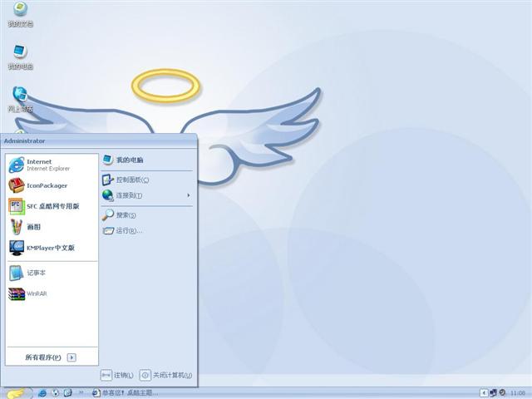Open SFC 桌酷网专用版 in the Start menu
This screenshot has width=532, height=399.
pos(52,206)
